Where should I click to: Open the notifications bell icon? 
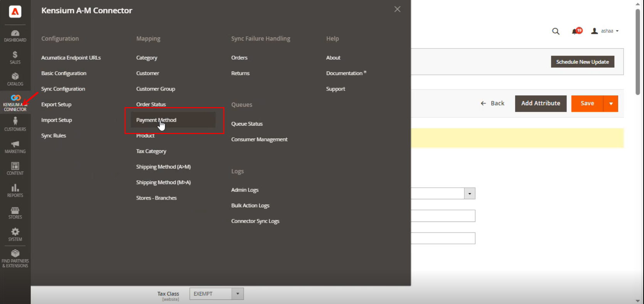(x=577, y=31)
